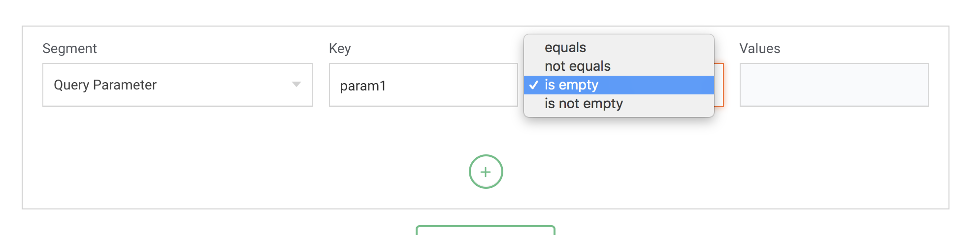
Task: Select is not empty operator
Action: (584, 104)
